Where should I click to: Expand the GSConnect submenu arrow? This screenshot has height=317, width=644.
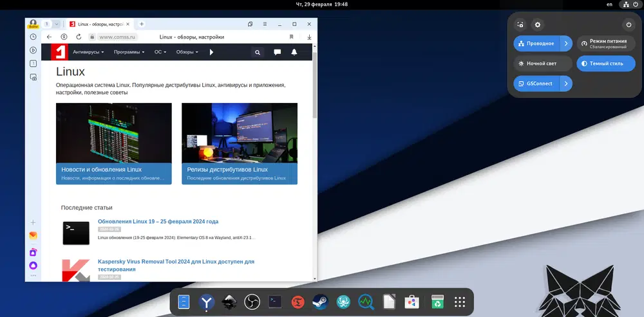(565, 84)
